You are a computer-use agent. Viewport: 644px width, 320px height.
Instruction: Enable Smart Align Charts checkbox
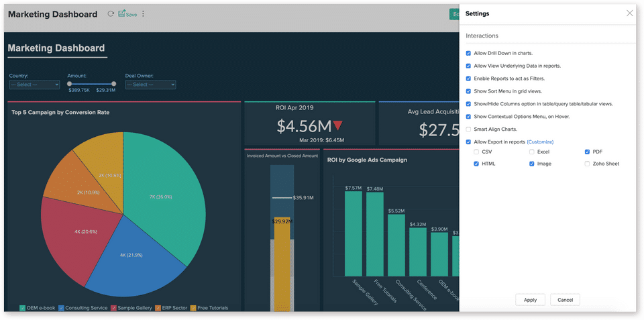pos(468,129)
